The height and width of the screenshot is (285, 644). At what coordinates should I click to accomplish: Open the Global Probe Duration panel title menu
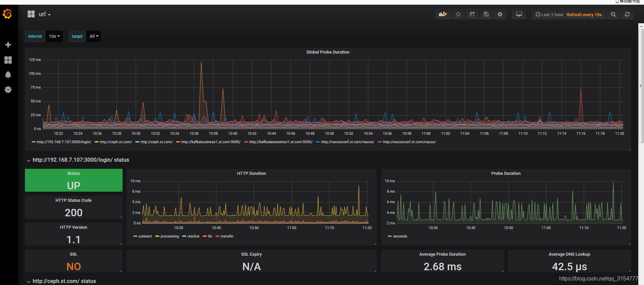point(328,52)
